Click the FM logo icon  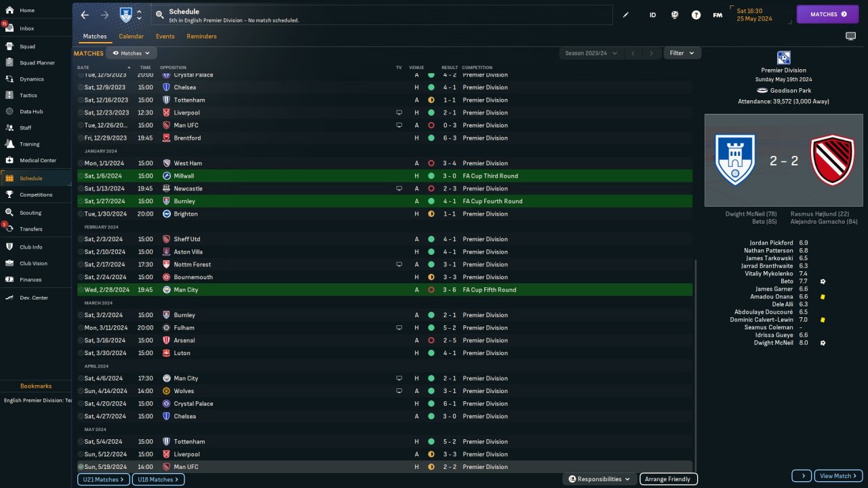[x=717, y=15]
